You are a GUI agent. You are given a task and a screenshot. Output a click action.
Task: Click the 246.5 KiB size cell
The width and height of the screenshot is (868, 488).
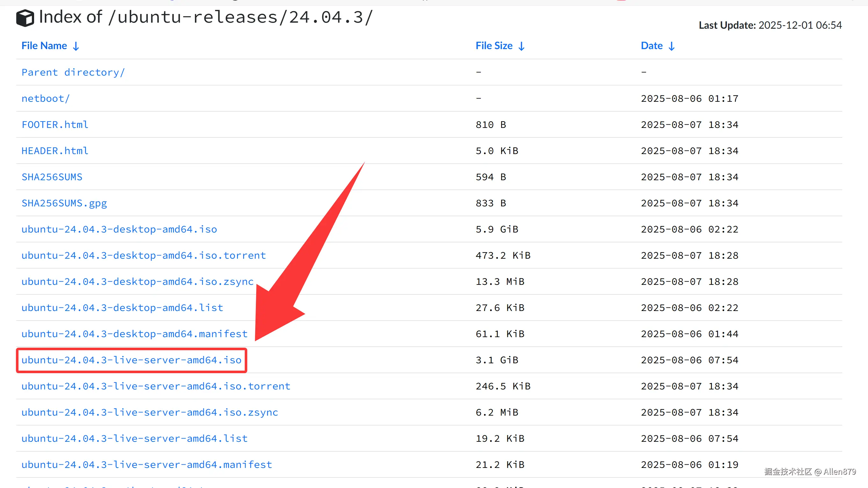pos(503,386)
